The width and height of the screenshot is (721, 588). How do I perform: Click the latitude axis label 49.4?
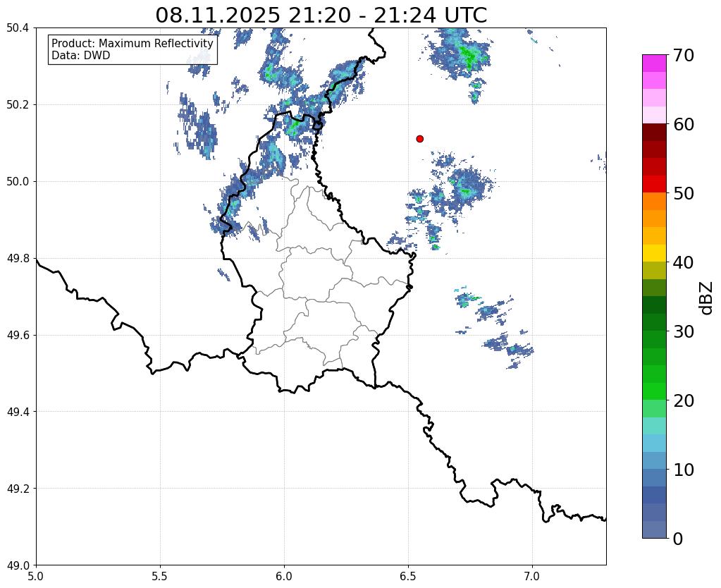(x=18, y=412)
